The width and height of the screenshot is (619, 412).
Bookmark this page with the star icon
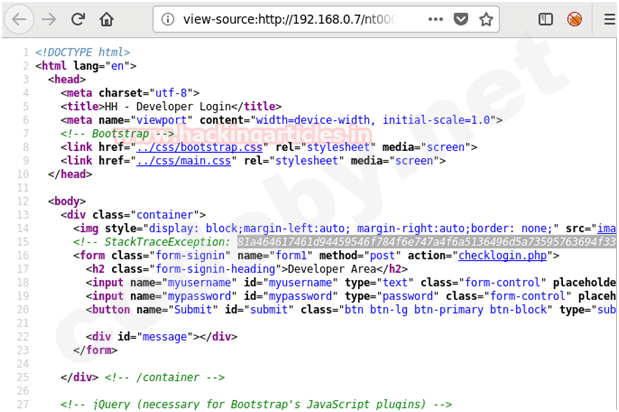tap(486, 19)
